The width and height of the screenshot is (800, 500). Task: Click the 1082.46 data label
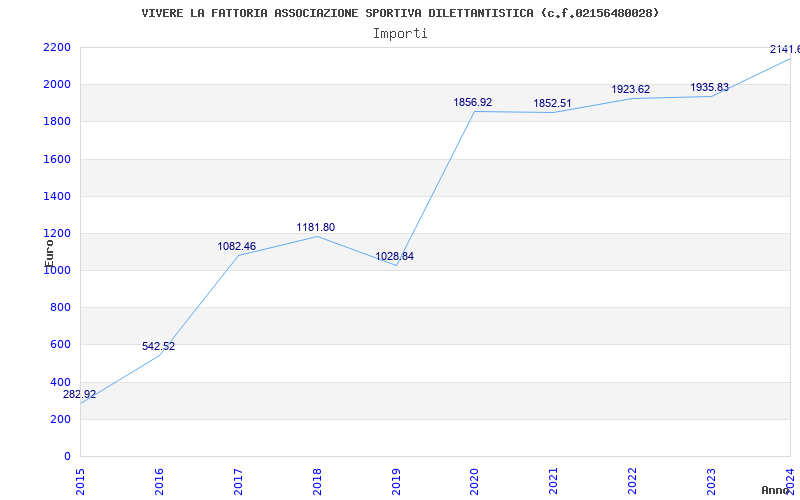click(237, 246)
